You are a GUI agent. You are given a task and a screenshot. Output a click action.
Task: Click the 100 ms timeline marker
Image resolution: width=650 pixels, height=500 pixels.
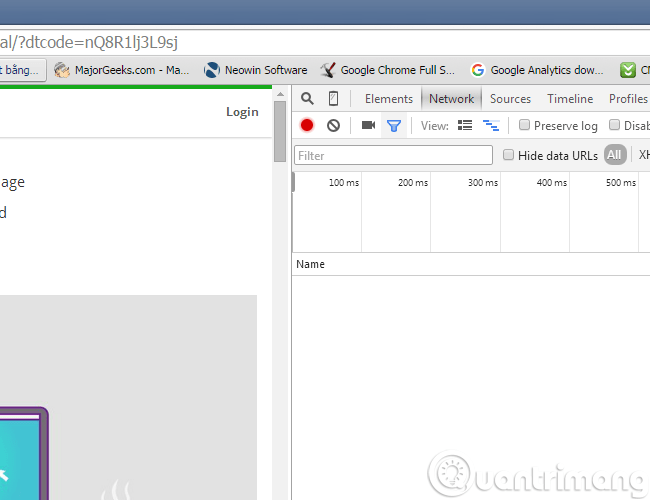coord(344,182)
